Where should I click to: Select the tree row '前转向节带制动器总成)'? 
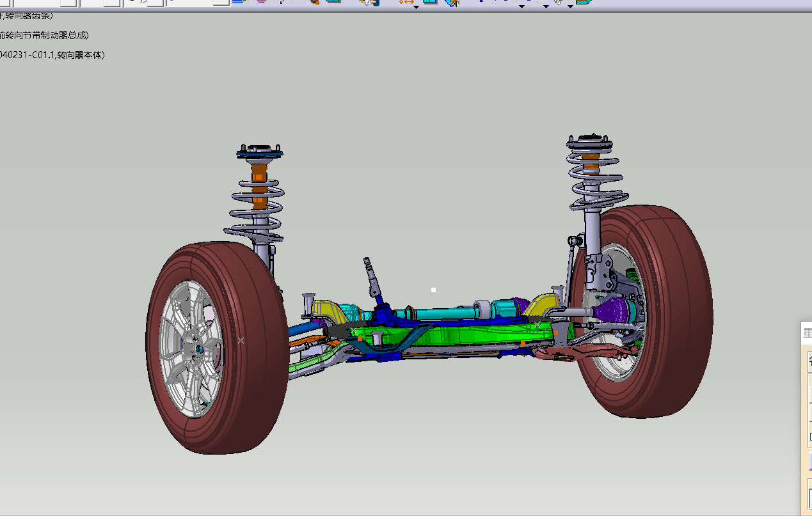coord(44,35)
